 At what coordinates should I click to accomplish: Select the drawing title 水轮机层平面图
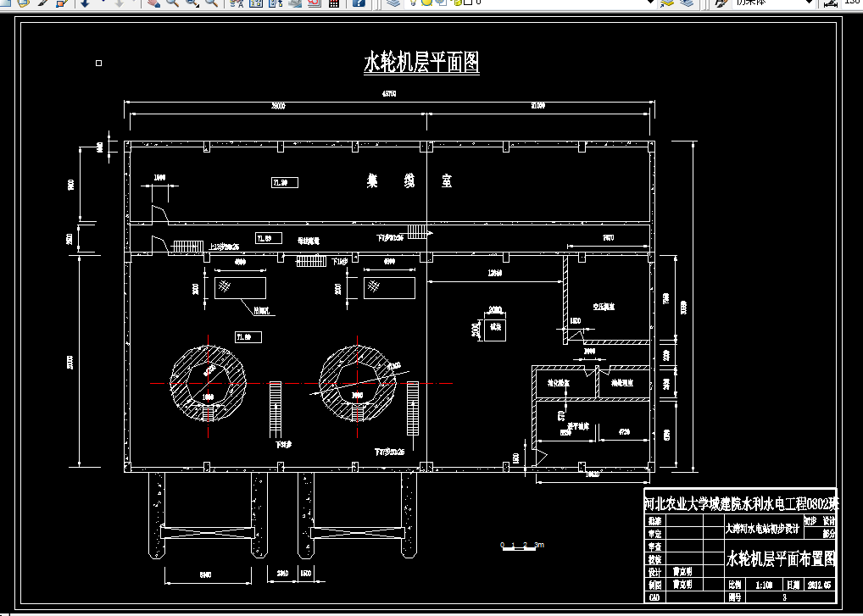[x=421, y=62]
